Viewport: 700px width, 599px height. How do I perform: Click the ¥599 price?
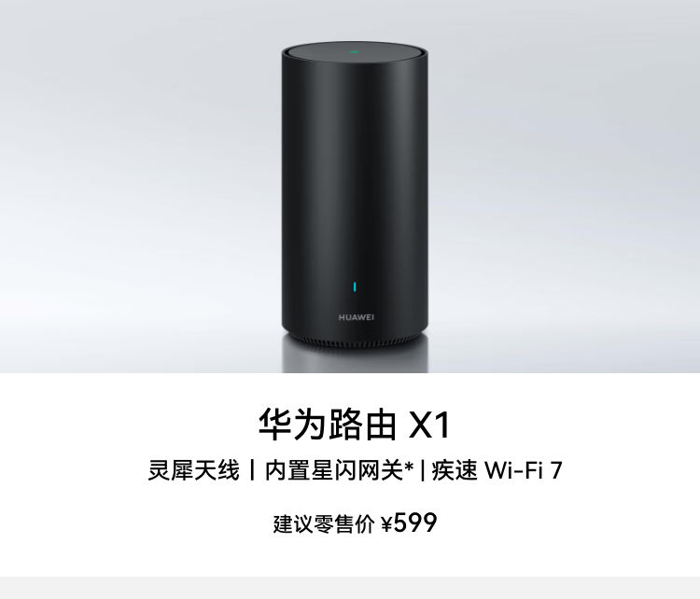[409, 523]
